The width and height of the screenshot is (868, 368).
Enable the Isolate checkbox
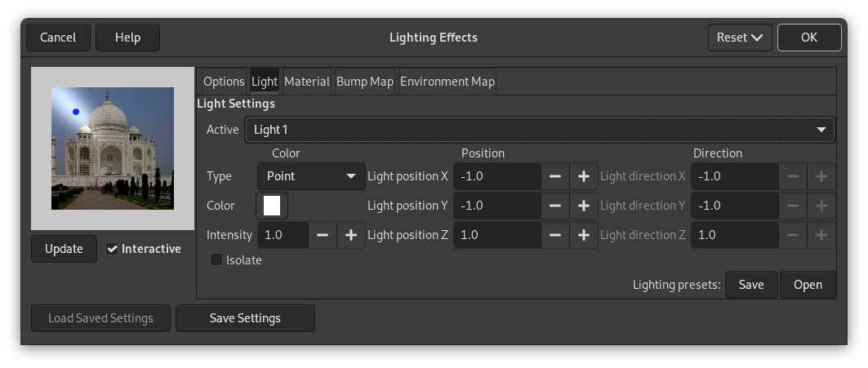216,260
